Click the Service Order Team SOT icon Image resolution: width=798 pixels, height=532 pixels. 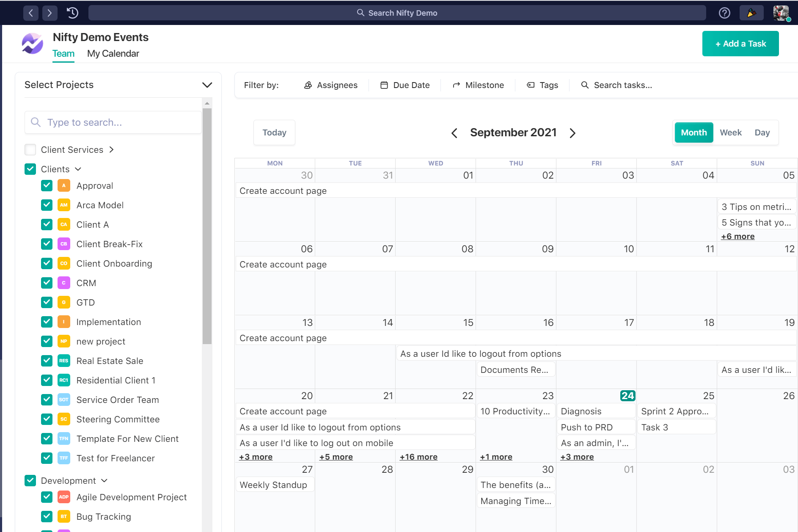64,400
